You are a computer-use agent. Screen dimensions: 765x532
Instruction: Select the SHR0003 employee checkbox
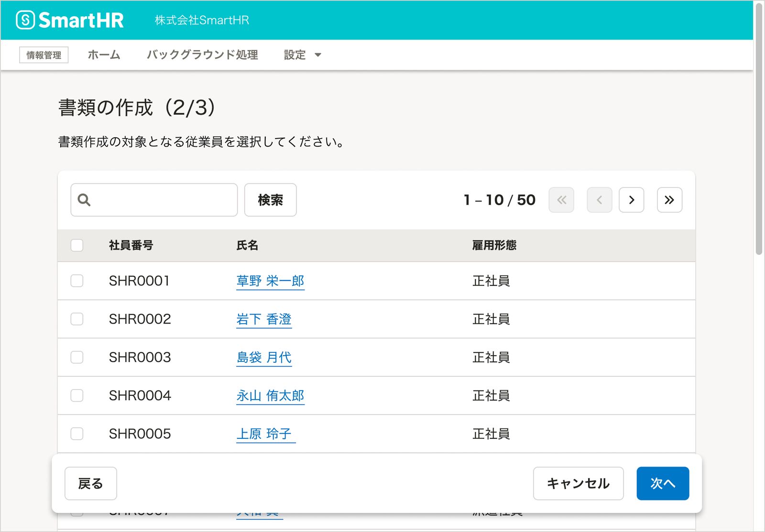77,357
